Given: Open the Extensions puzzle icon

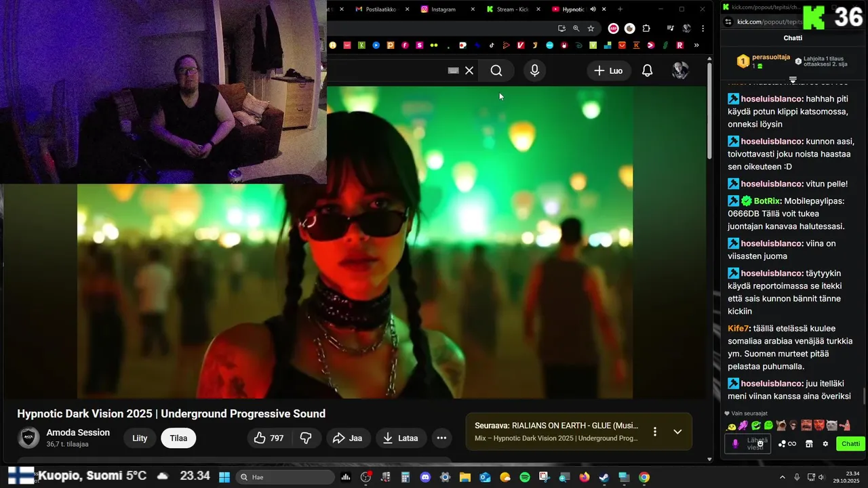Looking at the screenshot, I should tap(646, 28).
